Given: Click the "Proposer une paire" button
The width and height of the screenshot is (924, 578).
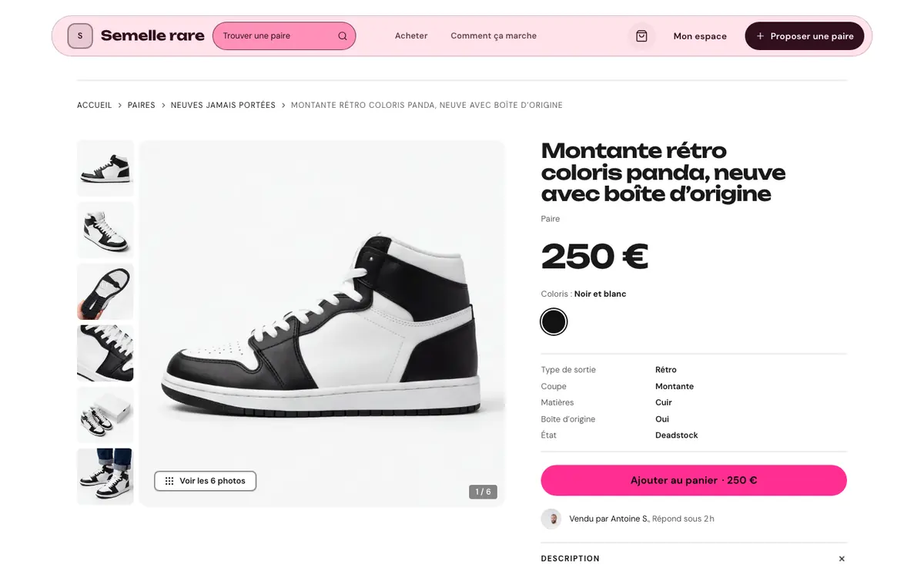Looking at the screenshot, I should [x=805, y=36].
